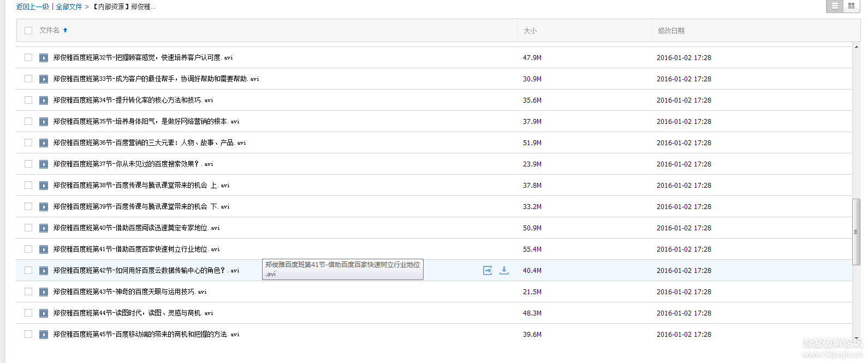Check the box for lesson 32 file

pos(28,57)
